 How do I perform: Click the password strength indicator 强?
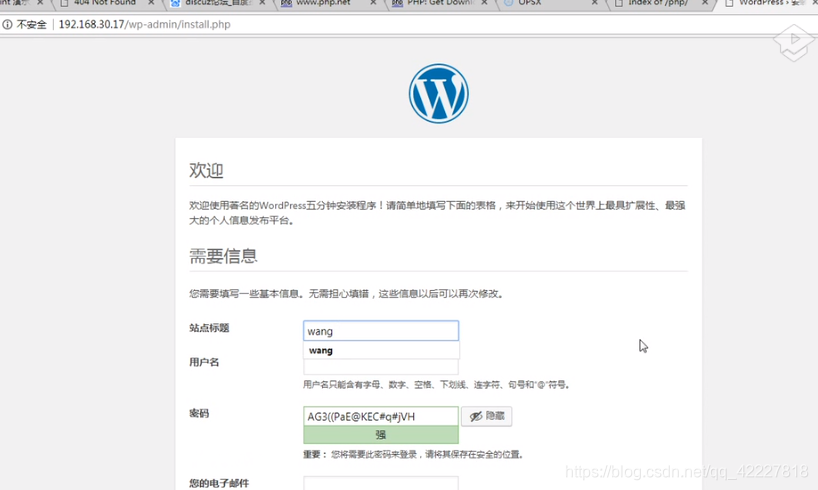(x=381, y=435)
